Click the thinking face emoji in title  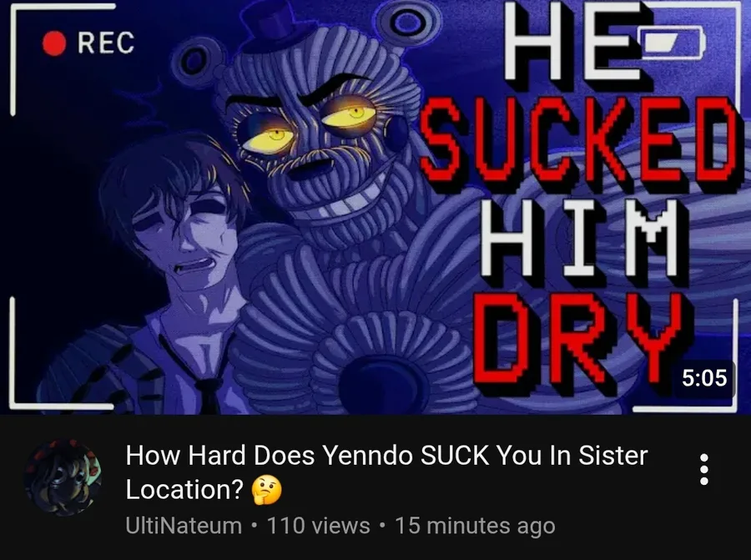point(267,491)
